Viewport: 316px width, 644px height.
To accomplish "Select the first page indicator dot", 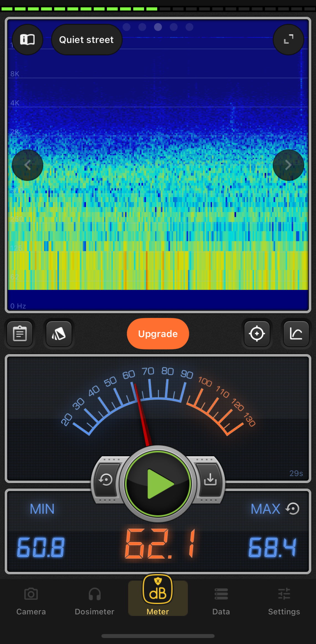I will click(x=127, y=27).
